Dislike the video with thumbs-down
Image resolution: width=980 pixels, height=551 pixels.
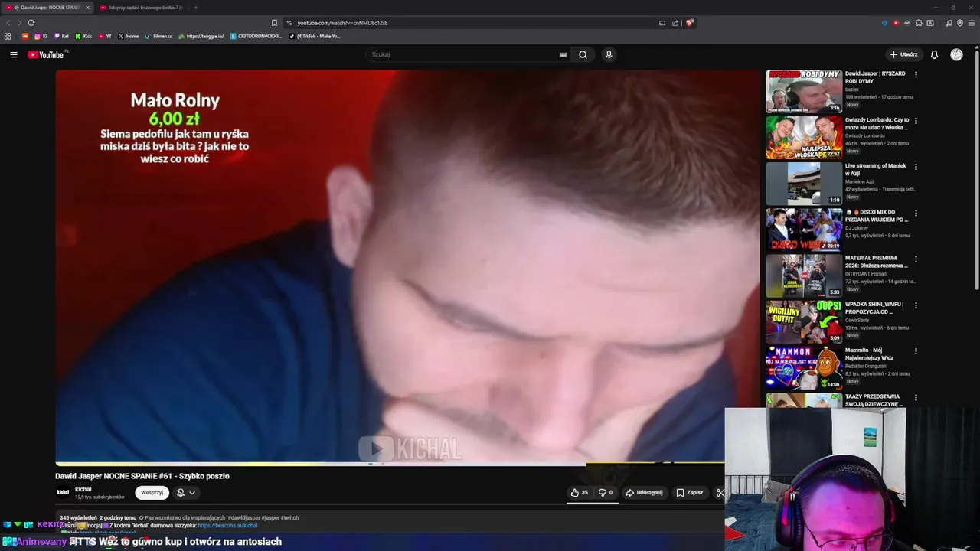(606, 493)
